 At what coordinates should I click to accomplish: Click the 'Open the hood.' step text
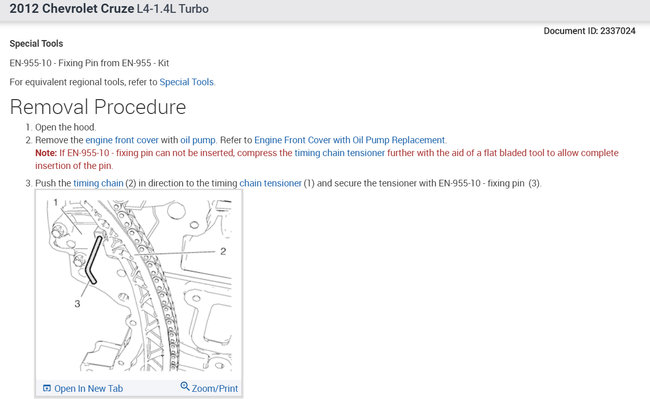(65, 127)
